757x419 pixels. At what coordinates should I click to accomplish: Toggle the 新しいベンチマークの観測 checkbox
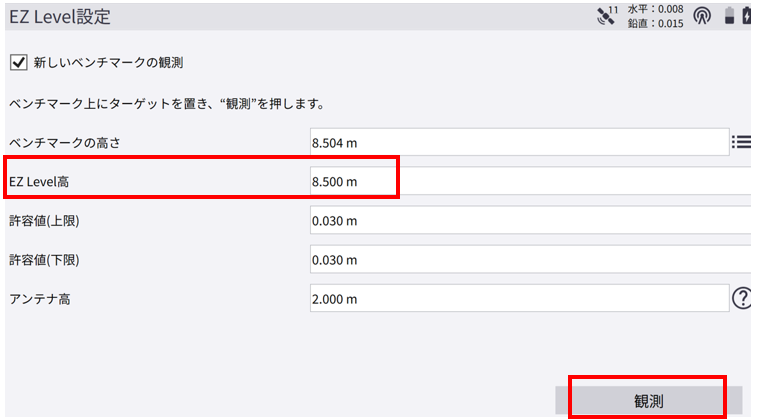[18, 62]
